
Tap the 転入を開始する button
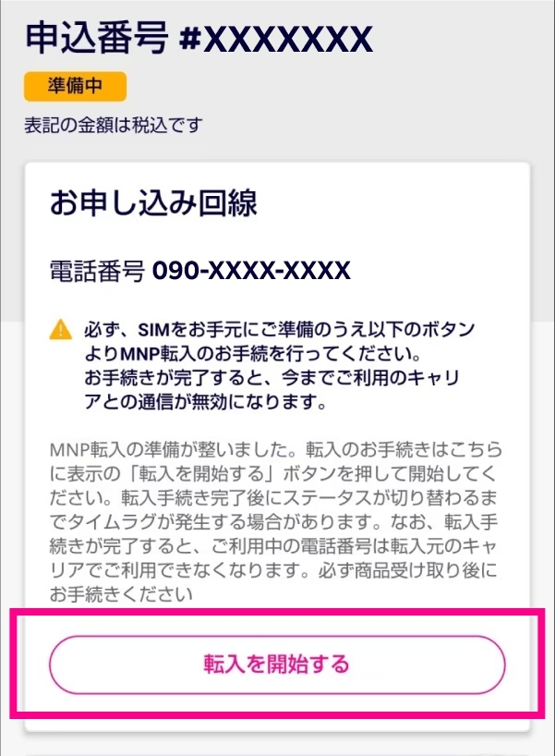277,665
